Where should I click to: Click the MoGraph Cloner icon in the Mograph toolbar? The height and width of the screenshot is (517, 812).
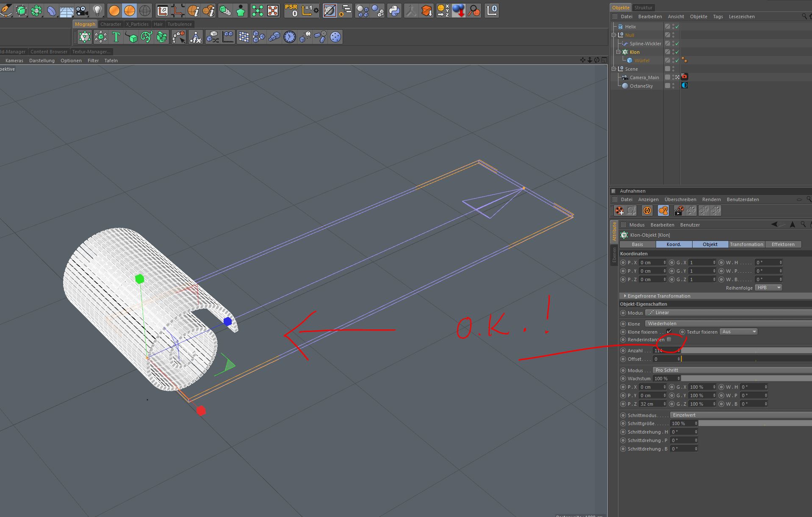[85, 37]
